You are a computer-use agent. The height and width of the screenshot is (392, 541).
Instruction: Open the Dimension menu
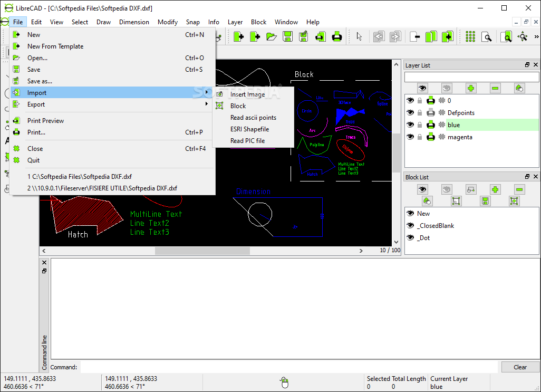134,22
